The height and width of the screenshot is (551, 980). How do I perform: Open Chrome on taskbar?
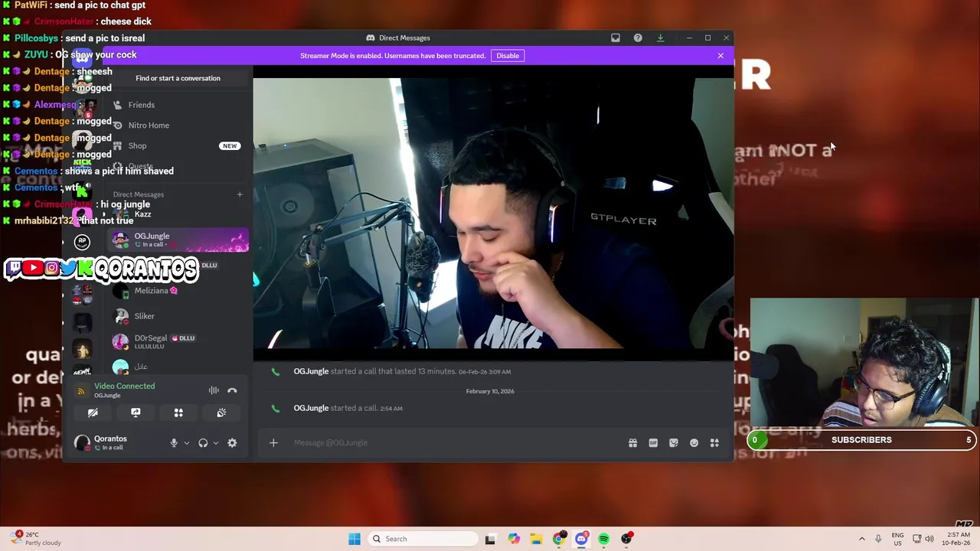[559, 539]
